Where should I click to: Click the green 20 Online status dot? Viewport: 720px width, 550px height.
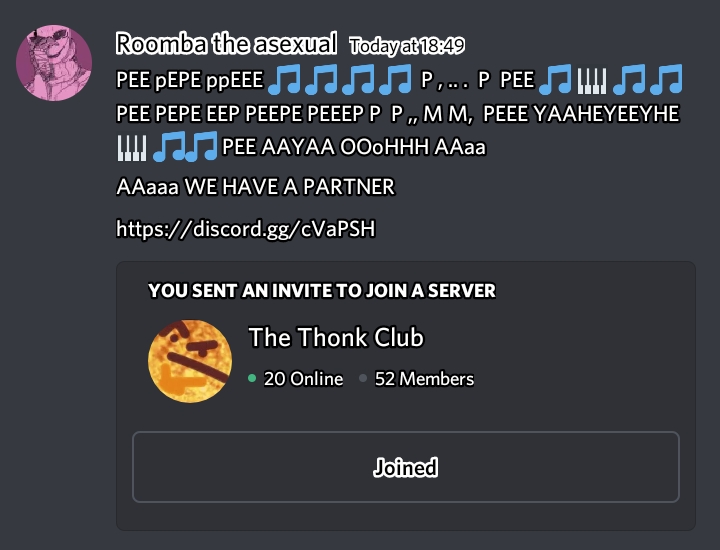[x=252, y=378]
